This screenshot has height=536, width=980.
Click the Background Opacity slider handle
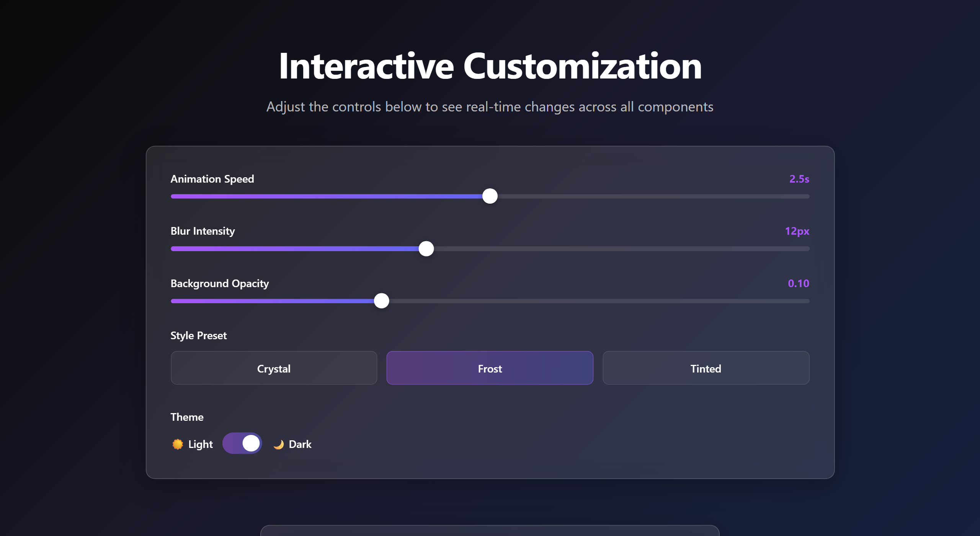point(381,301)
